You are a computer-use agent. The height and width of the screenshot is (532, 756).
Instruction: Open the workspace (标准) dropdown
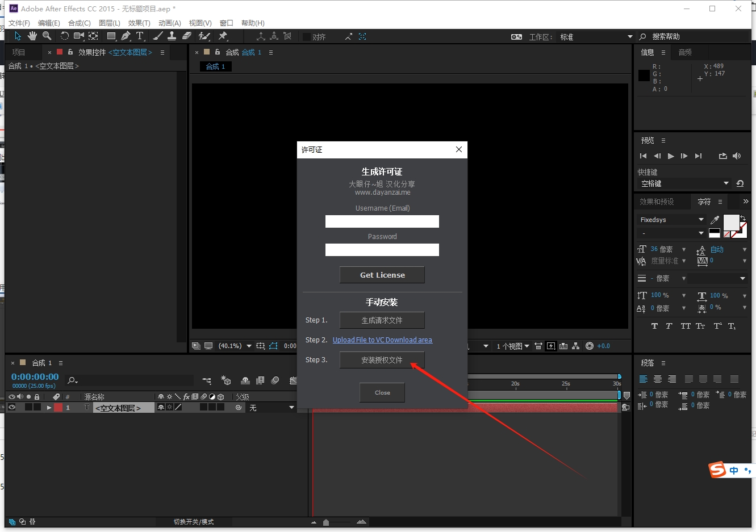pyautogui.click(x=596, y=37)
